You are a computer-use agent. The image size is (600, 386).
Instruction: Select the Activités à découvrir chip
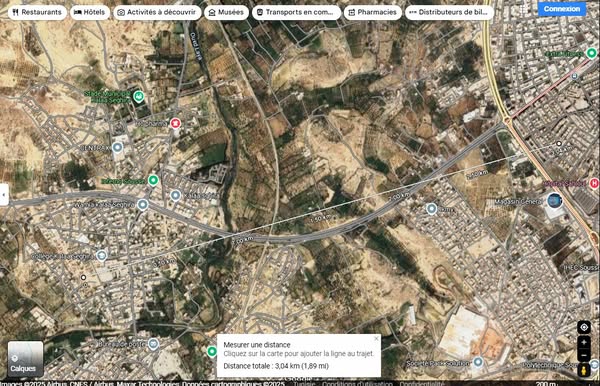[x=157, y=12]
